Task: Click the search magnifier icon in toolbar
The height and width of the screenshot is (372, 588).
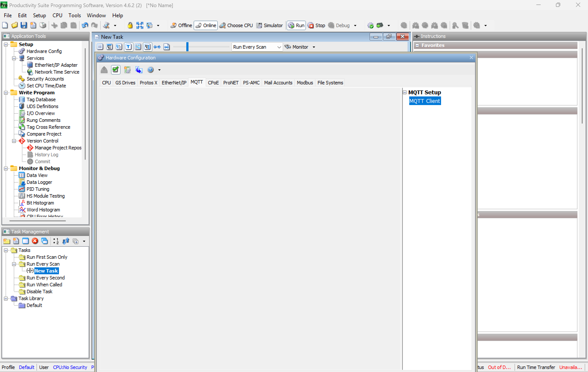Action: [x=106, y=25]
